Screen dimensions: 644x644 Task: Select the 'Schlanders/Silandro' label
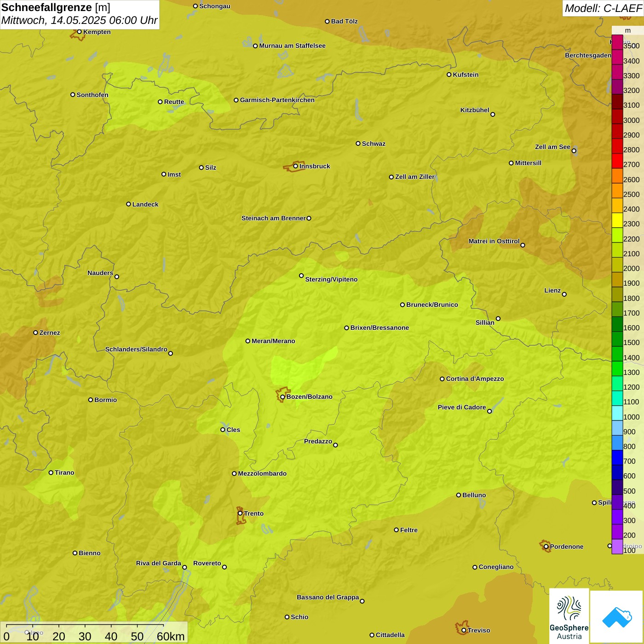(x=136, y=349)
